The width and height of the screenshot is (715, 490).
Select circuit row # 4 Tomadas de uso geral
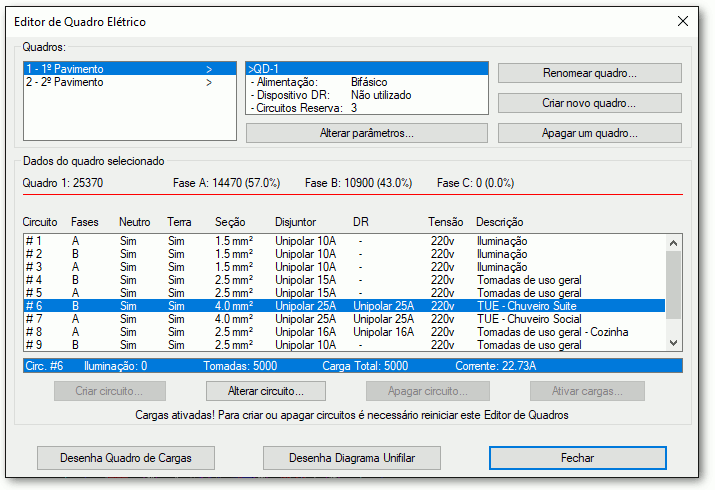(344, 280)
